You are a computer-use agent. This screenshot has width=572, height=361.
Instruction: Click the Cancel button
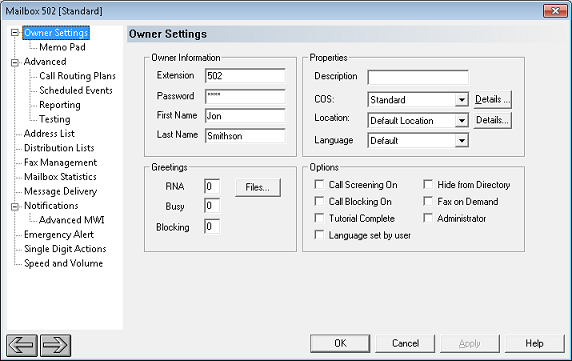[405, 343]
